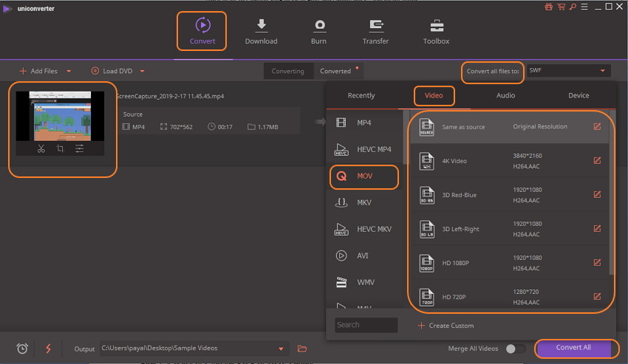Screen dimensions: 628x364
Task: Open the schedule alarm clock icon
Action: pyautogui.click(x=22, y=348)
